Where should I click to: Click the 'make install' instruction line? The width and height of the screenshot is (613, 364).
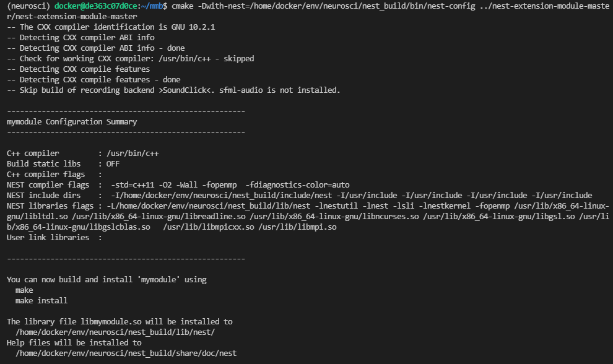coord(41,301)
